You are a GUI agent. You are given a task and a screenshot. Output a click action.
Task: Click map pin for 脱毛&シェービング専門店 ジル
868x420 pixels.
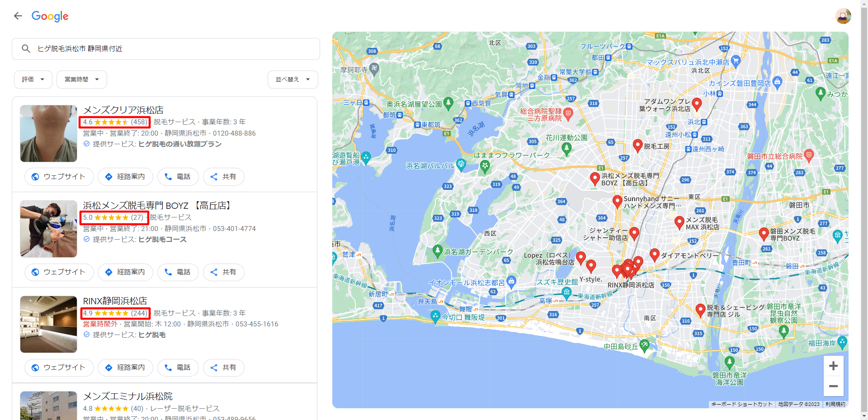(700, 310)
